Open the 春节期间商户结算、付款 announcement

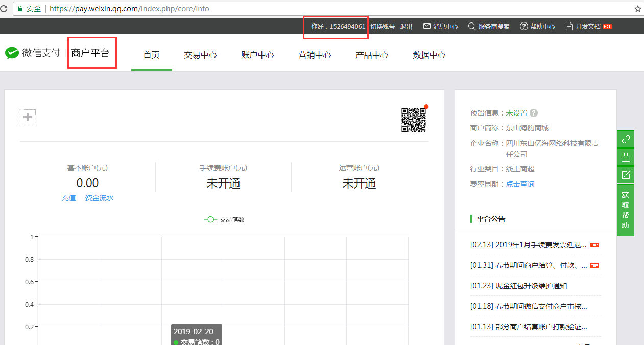(529, 265)
